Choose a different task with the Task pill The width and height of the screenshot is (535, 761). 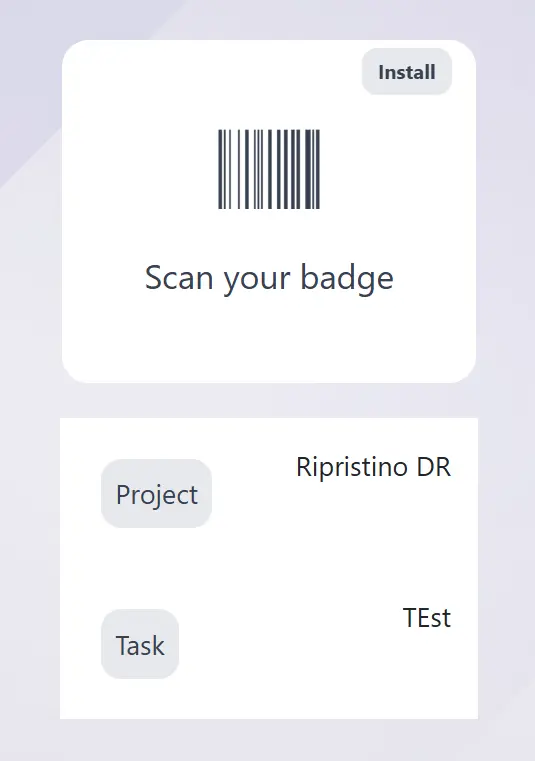[x=140, y=644]
